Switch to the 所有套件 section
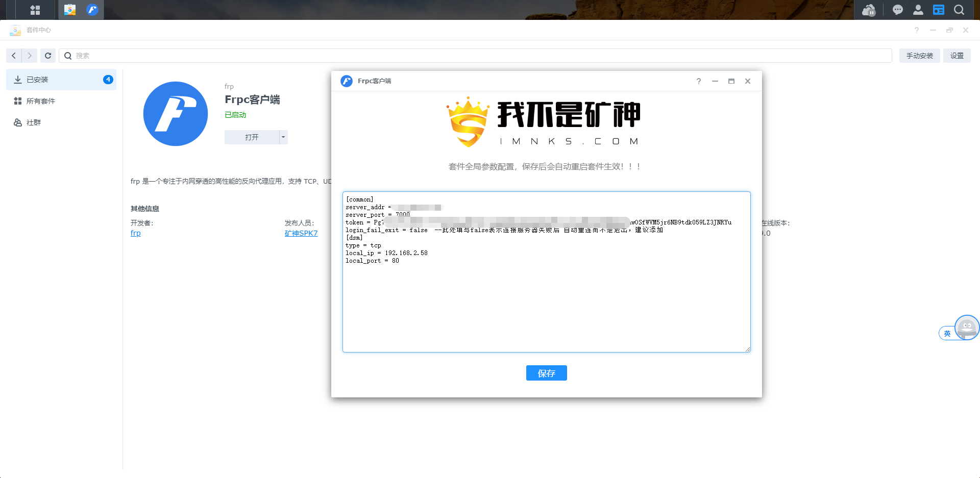The width and height of the screenshot is (980, 478). point(40,100)
